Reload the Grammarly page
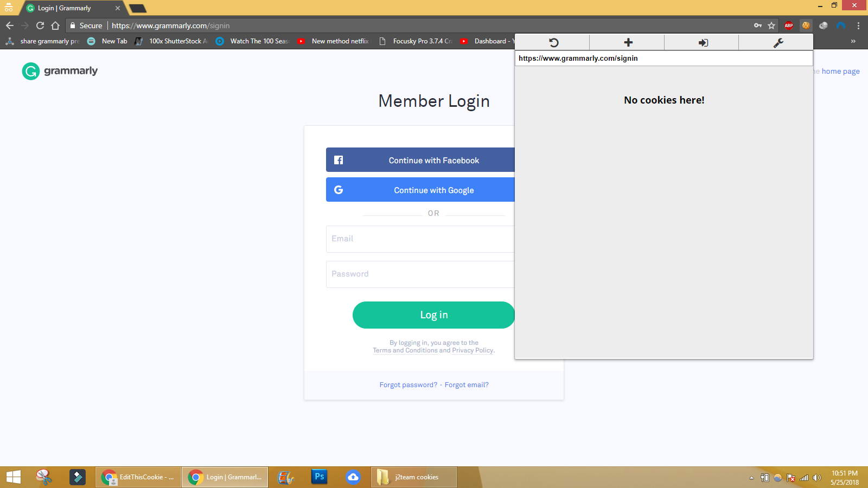This screenshot has width=868, height=488. click(x=40, y=25)
